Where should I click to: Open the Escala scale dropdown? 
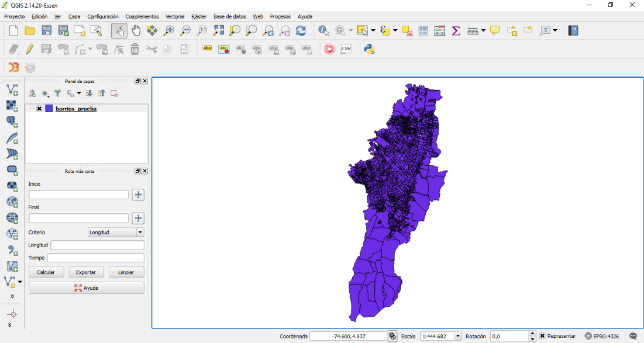pyautogui.click(x=459, y=336)
